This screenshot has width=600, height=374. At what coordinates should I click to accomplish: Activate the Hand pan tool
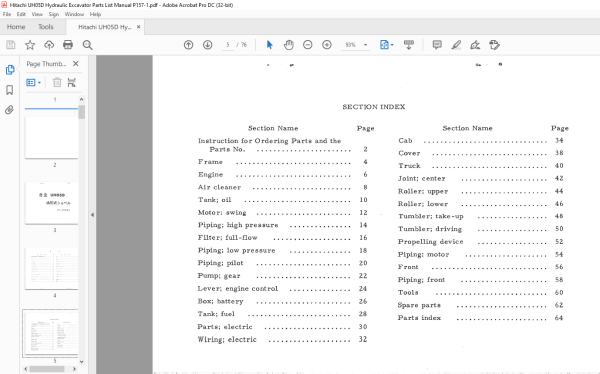(289, 45)
